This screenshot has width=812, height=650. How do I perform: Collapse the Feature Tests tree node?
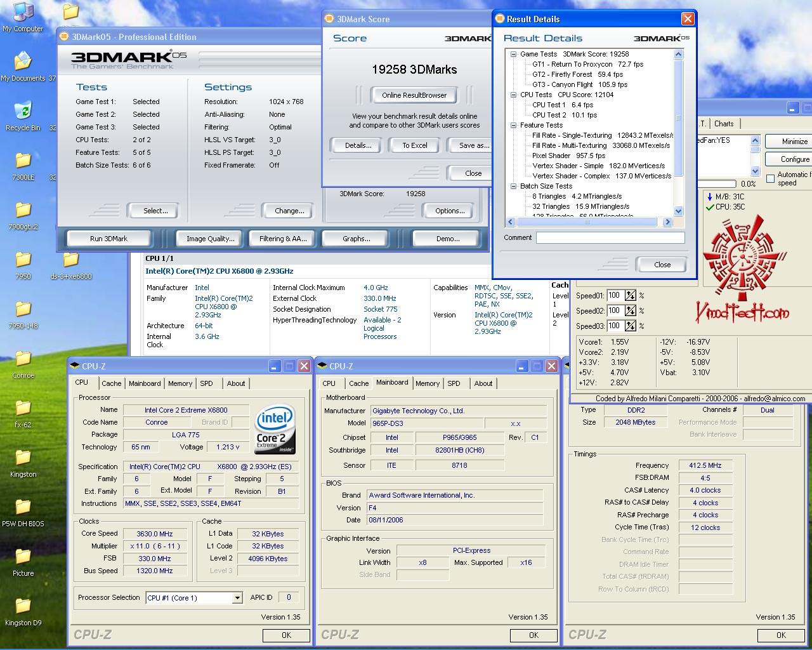pyautogui.click(x=514, y=126)
